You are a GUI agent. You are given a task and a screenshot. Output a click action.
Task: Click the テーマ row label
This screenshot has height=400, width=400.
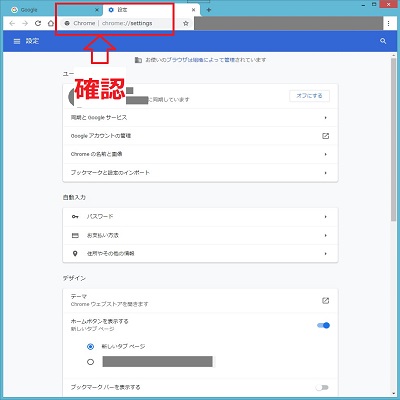pos(79,296)
